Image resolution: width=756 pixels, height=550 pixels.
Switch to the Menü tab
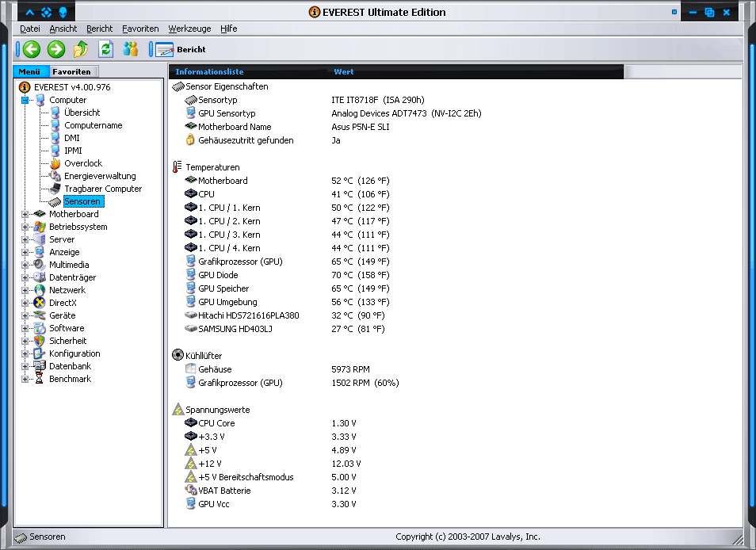30,71
